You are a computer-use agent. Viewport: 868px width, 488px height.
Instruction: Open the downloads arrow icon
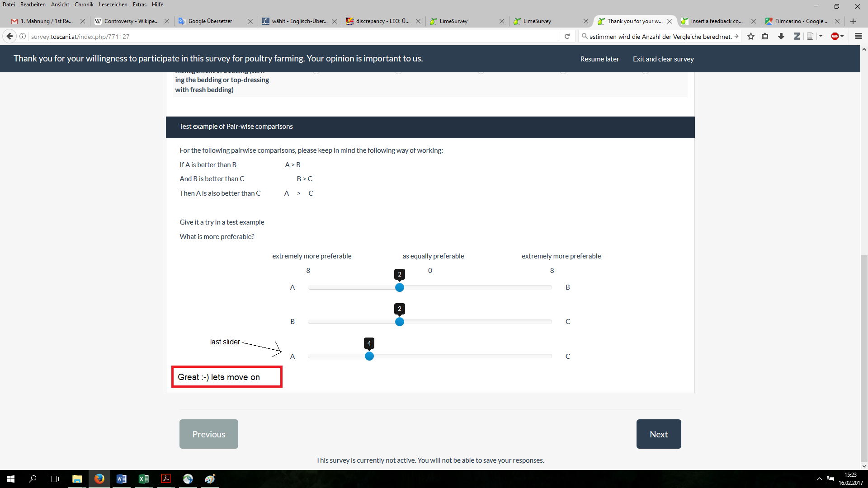click(781, 36)
